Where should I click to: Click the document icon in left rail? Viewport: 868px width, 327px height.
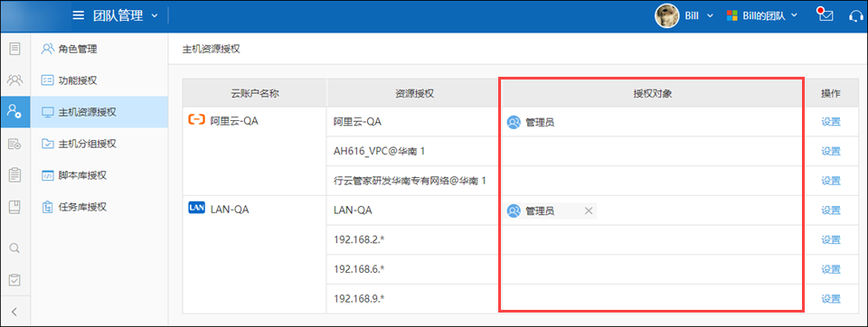(x=15, y=49)
